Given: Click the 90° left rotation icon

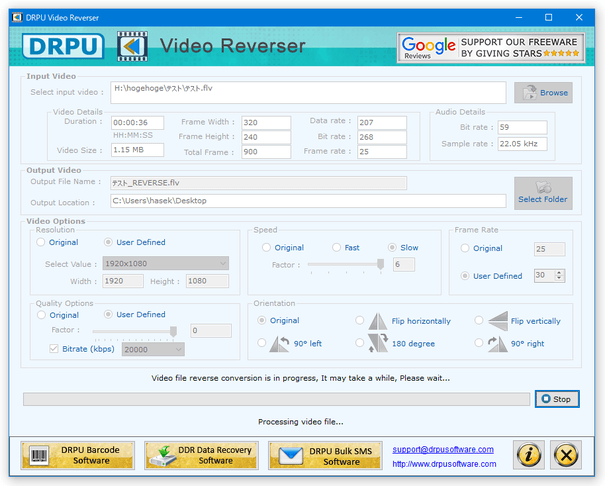Looking at the screenshot, I should (279, 344).
